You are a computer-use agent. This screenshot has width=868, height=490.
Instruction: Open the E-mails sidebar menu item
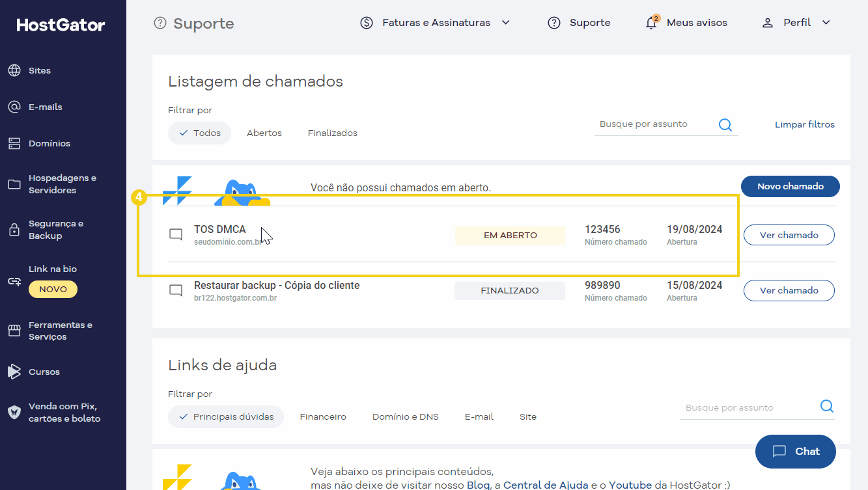point(46,107)
